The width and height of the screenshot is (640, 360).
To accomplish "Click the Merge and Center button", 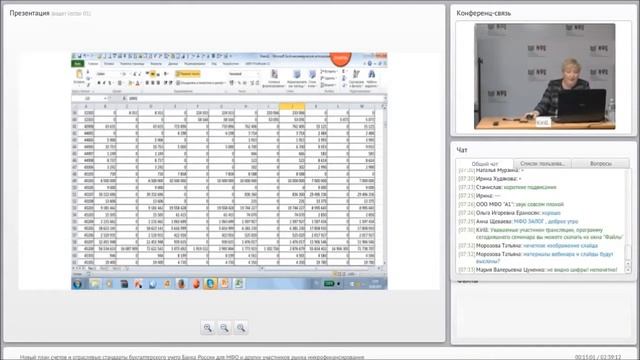I will click(202, 83).
